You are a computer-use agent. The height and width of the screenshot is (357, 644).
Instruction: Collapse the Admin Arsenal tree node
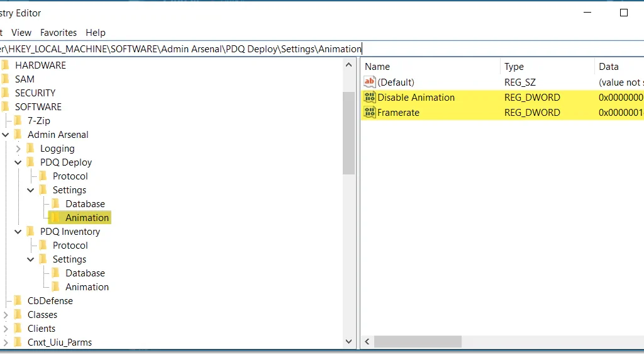pos(6,135)
